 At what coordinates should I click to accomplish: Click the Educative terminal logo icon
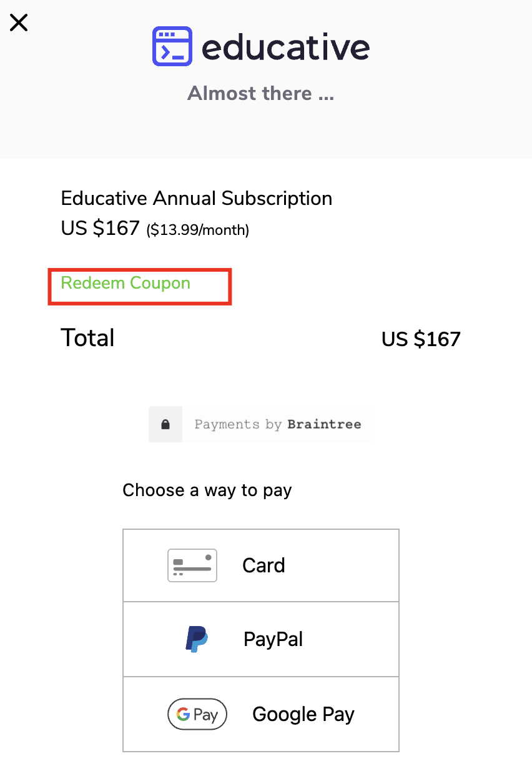coord(172,46)
